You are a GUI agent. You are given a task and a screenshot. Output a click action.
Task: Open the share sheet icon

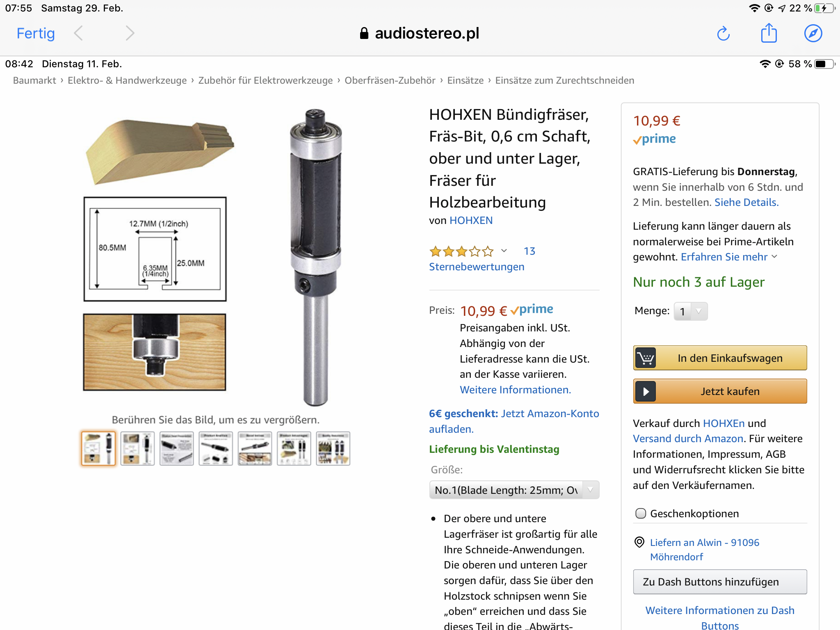(769, 33)
